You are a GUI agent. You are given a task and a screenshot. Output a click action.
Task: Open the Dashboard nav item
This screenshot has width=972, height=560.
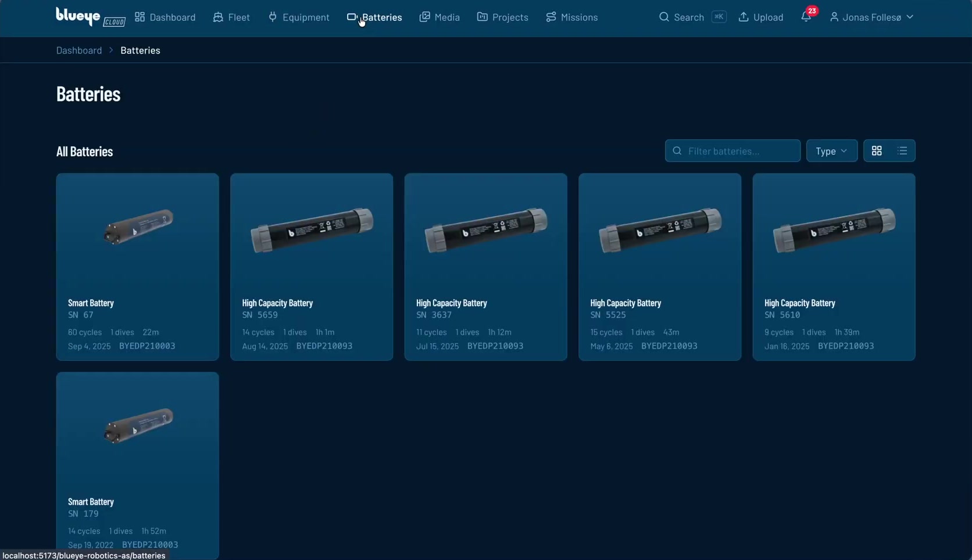(165, 17)
